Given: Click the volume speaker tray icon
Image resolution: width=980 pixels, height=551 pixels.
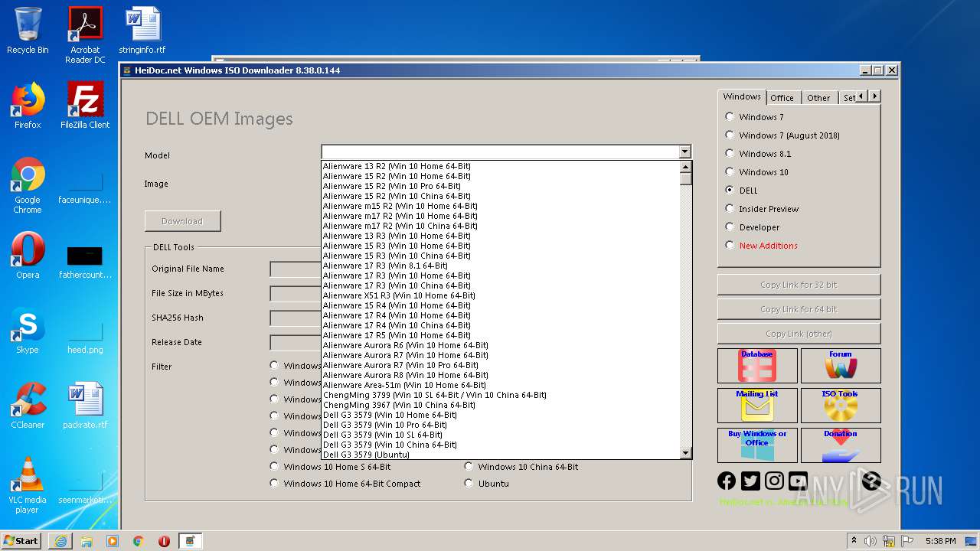Looking at the screenshot, I should tap(871, 541).
